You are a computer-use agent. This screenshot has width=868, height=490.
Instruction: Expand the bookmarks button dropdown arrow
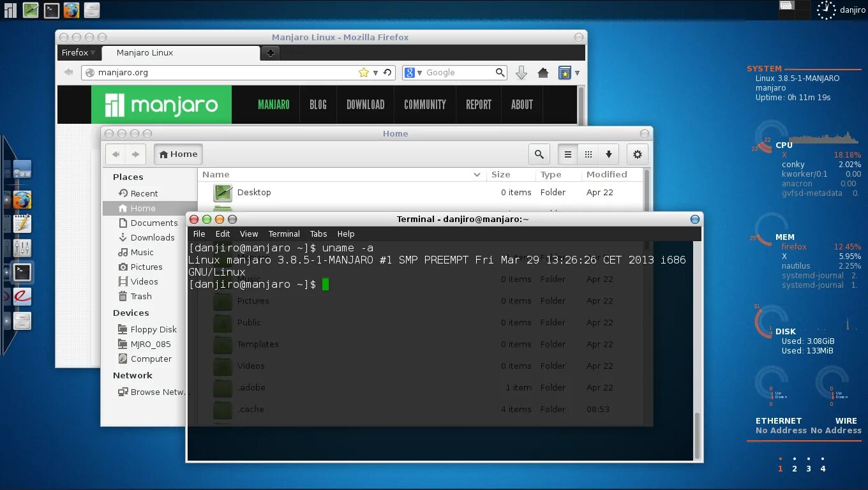577,73
